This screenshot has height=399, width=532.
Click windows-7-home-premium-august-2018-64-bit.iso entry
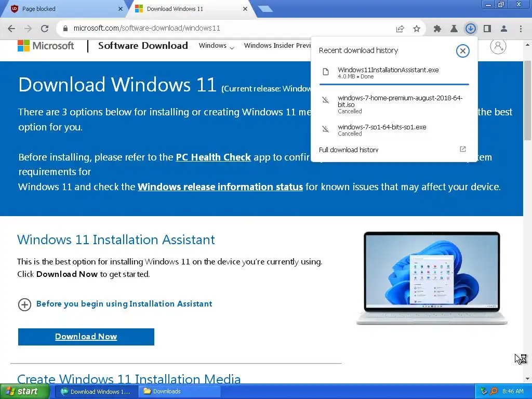click(394, 104)
